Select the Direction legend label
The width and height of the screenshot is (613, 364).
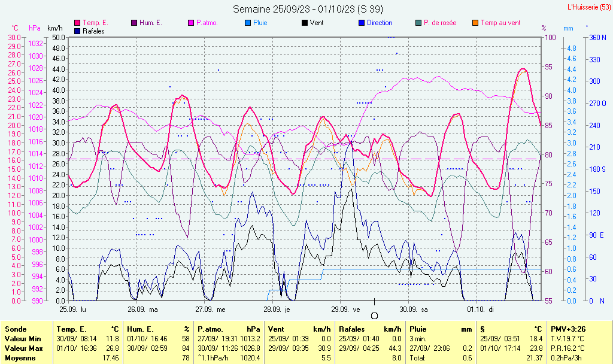pos(380,23)
